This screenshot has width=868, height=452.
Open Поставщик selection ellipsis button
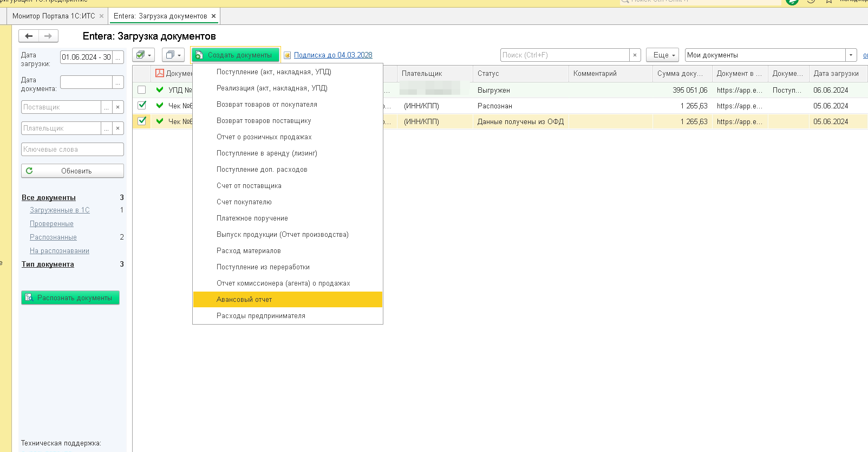[107, 107]
